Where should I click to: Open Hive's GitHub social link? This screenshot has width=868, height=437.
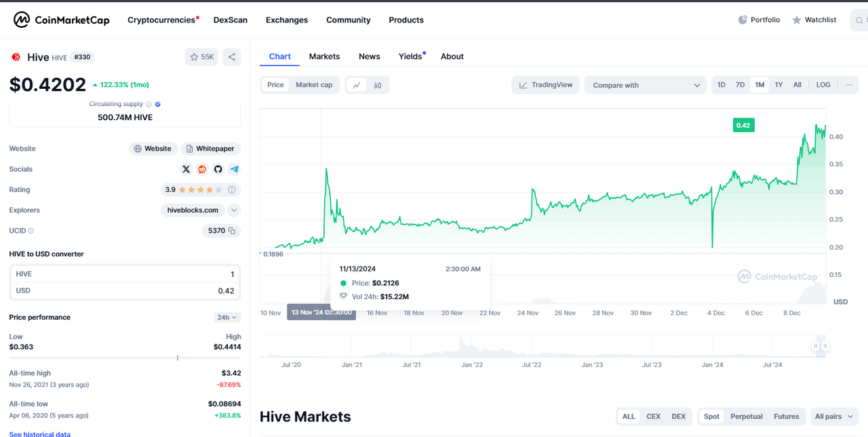coord(218,169)
